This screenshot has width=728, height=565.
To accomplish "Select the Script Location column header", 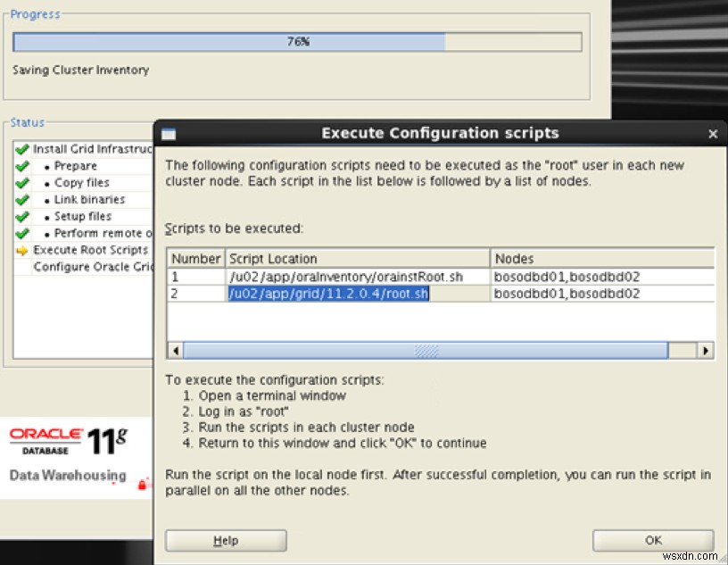I will (x=358, y=258).
